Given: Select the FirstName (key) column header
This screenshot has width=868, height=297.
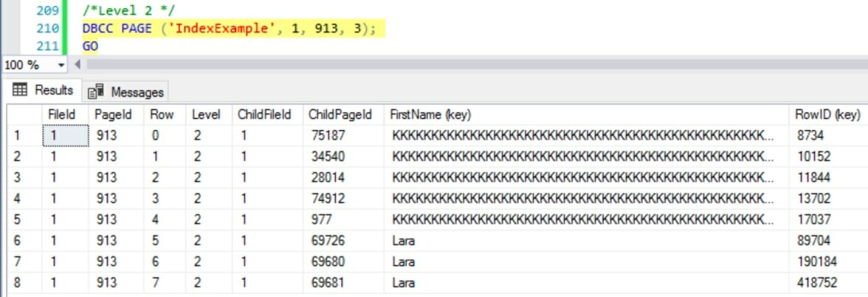Looking at the screenshot, I should point(430,115).
